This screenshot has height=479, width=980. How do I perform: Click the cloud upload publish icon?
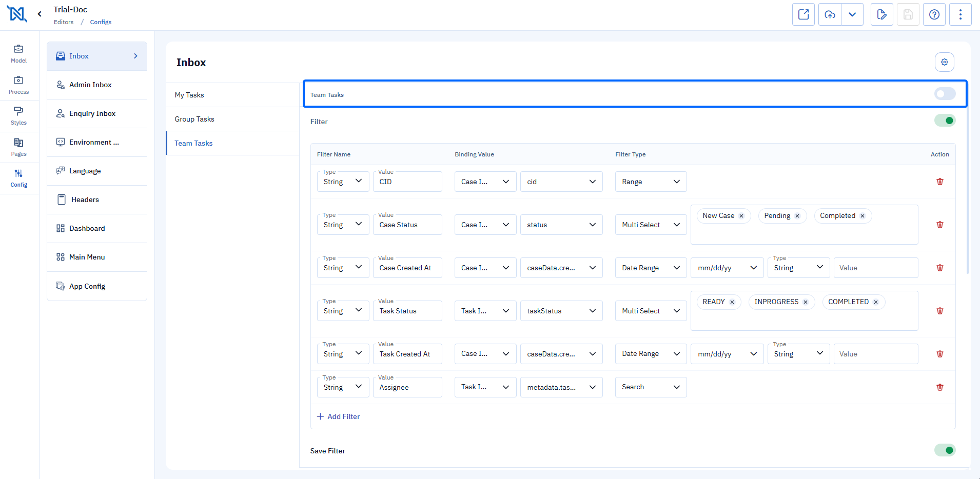(x=830, y=14)
